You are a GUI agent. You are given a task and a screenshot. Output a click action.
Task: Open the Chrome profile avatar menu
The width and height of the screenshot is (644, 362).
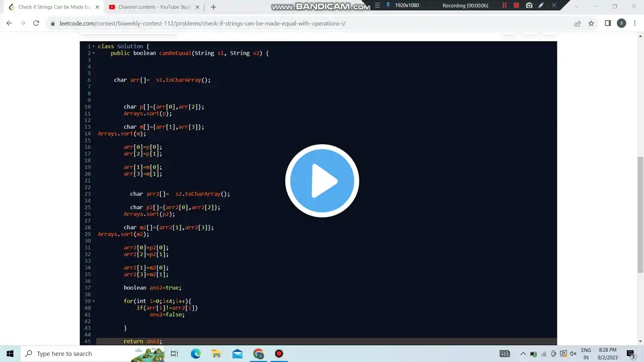[x=621, y=23]
